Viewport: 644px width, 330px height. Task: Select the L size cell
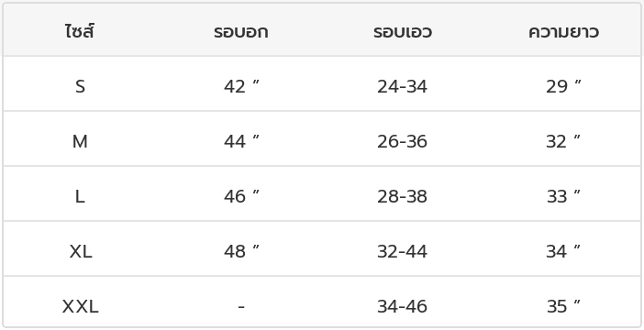coord(80,196)
